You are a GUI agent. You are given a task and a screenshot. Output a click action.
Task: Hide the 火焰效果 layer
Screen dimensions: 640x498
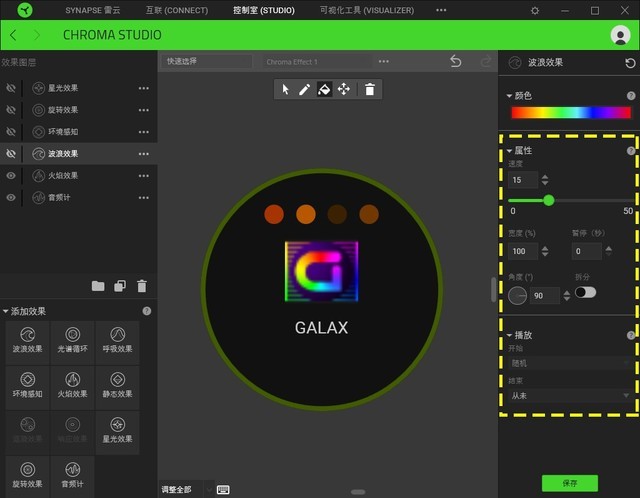tap(11, 176)
